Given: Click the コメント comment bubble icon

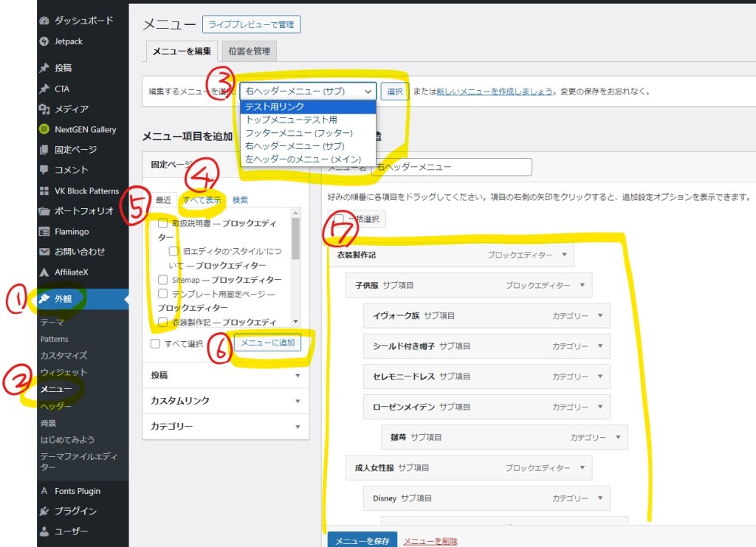Looking at the screenshot, I should pos(44,170).
